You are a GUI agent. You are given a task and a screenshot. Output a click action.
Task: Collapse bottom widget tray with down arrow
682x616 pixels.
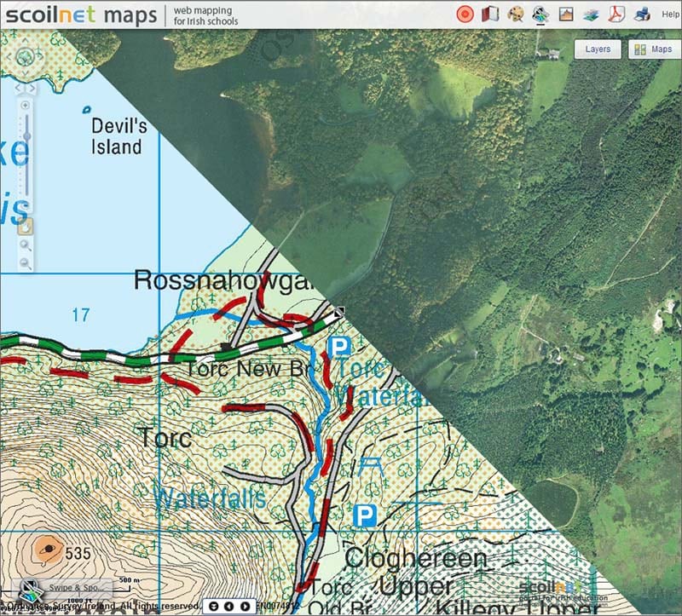[x=214, y=606]
